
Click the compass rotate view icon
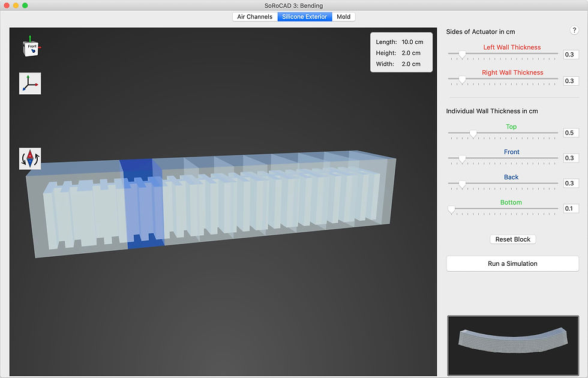[x=30, y=158]
